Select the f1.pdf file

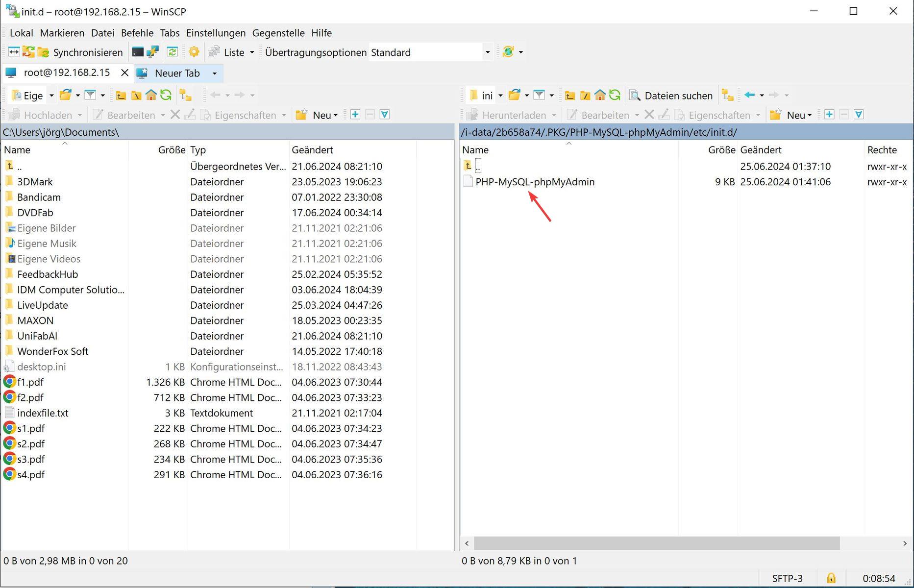[30, 382]
